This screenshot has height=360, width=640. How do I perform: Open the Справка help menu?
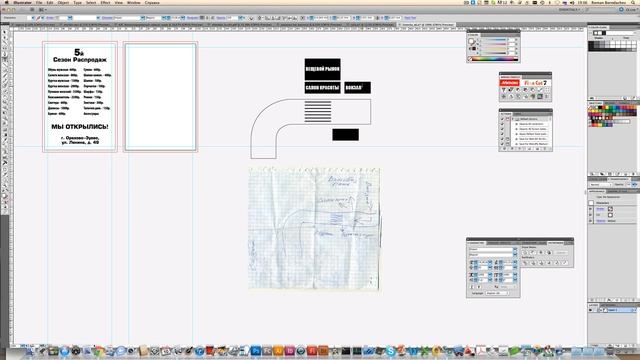pos(152,2)
